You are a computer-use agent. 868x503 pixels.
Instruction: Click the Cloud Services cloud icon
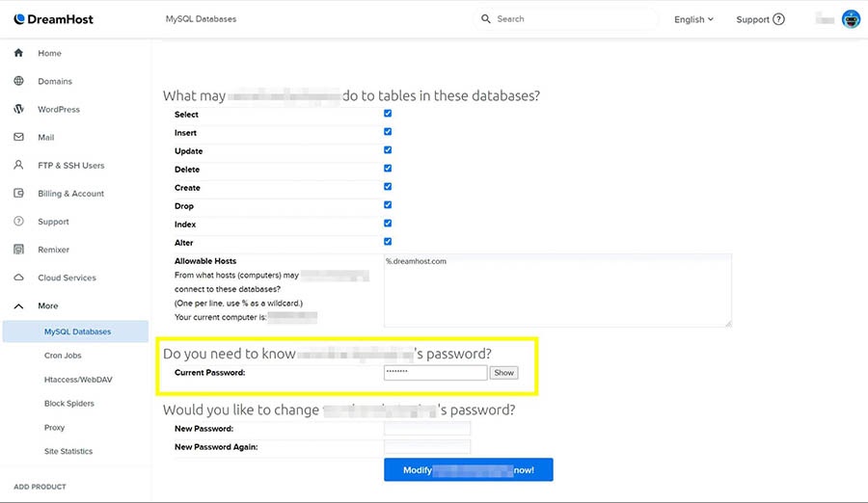tap(18, 278)
